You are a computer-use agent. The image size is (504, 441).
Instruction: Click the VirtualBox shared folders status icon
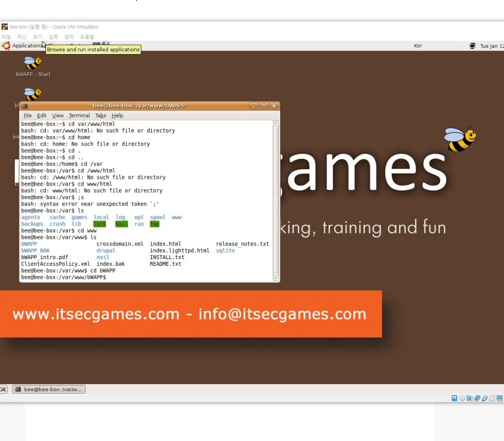(x=492, y=398)
